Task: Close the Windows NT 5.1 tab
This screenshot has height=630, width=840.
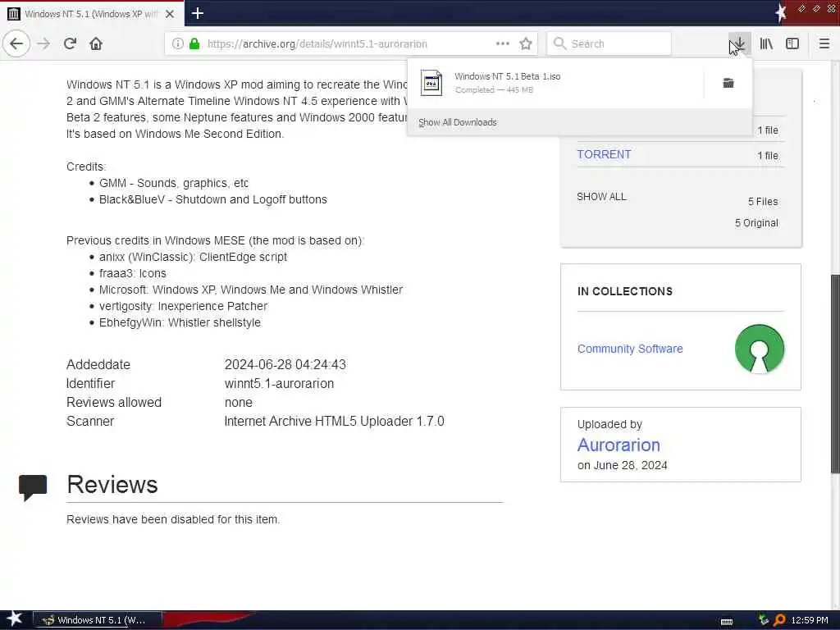Action: 170,14
